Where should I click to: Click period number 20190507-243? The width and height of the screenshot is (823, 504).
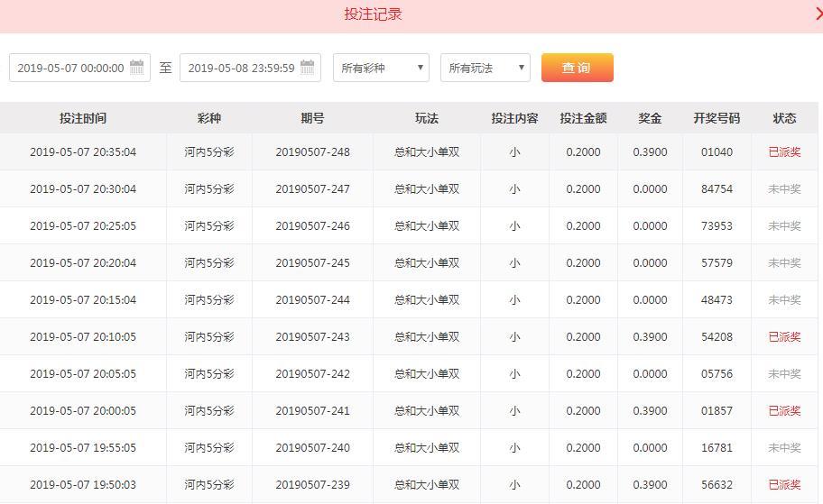(x=312, y=337)
